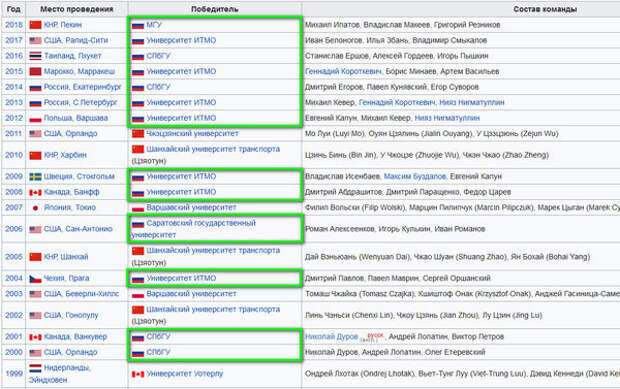620x389 pixels.
Task: Click the Japan flag beside Япония, Токио
Action: point(35,208)
